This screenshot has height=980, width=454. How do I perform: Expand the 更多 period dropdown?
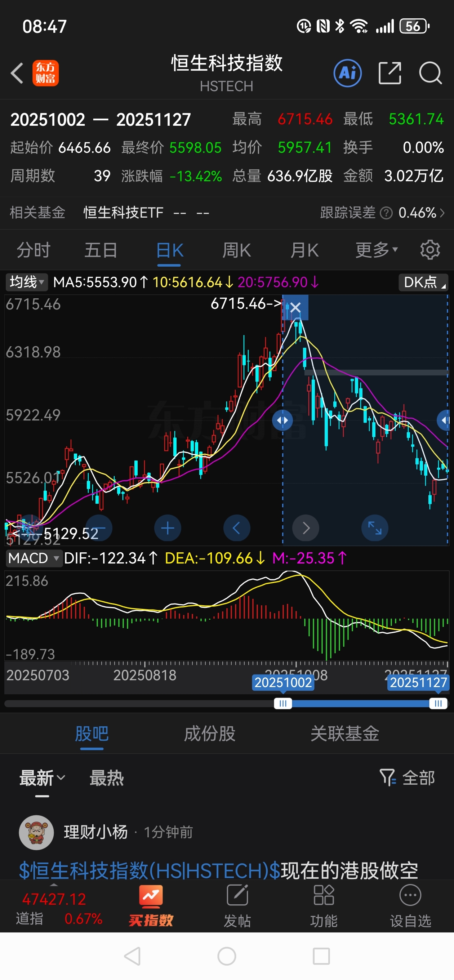pyautogui.click(x=377, y=250)
